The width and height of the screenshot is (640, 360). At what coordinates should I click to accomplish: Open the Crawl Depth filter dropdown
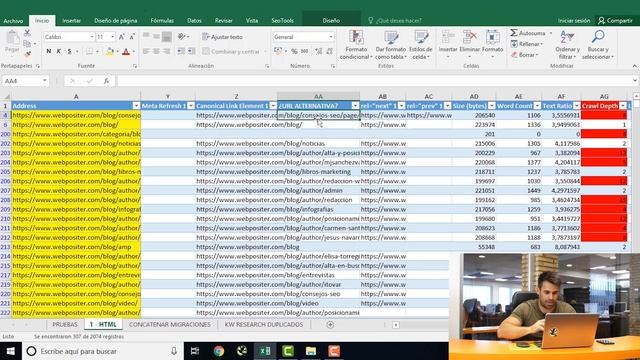[623, 106]
